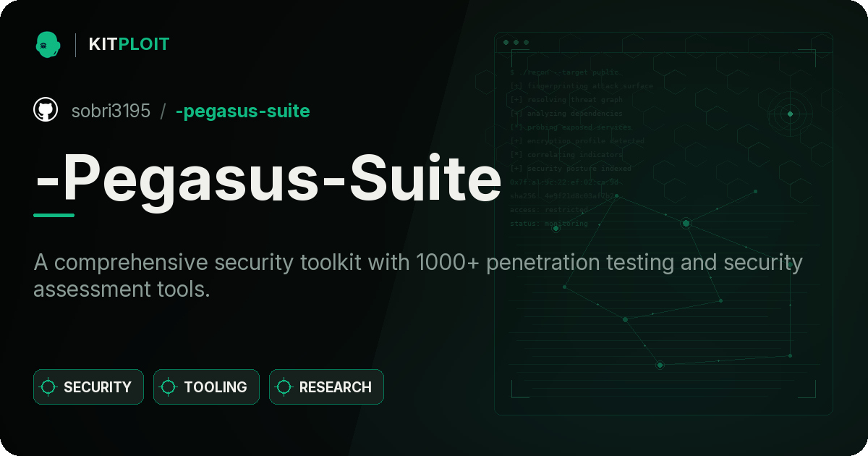Image resolution: width=868 pixels, height=456 pixels.
Task: Click the crosshair icon in TOOLING tag
Action: coord(169,387)
